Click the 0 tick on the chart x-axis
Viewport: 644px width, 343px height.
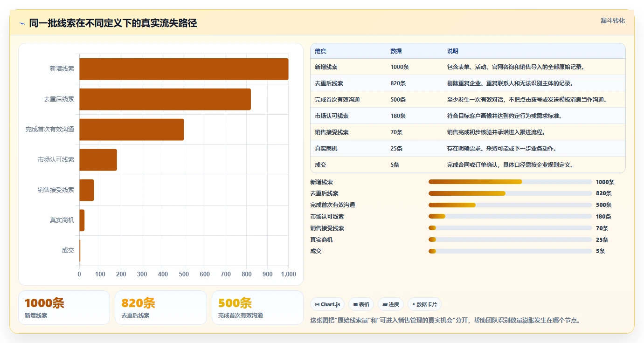pos(79,274)
